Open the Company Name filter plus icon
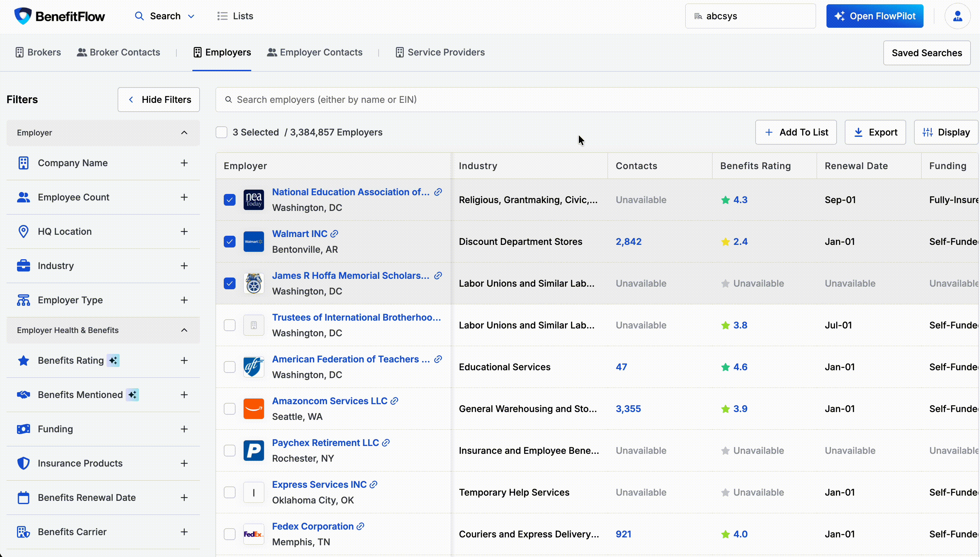This screenshot has width=980, height=557. [x=185, y=163]
